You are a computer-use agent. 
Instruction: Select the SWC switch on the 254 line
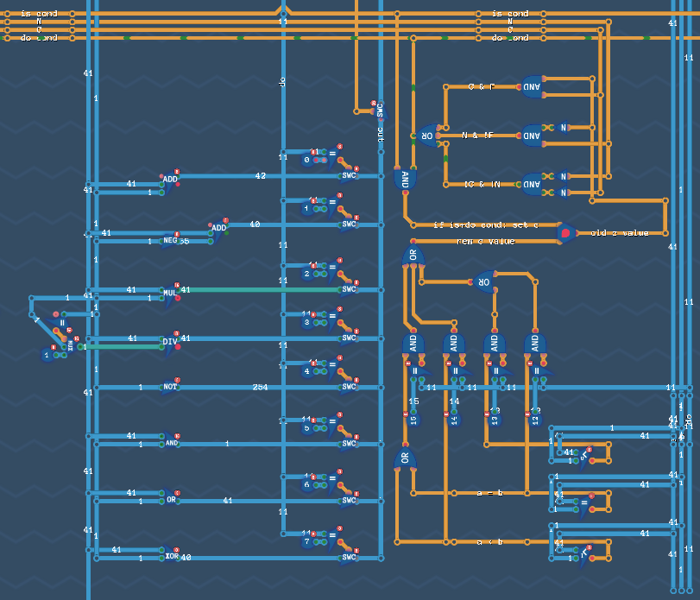click(x=349, y=386)
